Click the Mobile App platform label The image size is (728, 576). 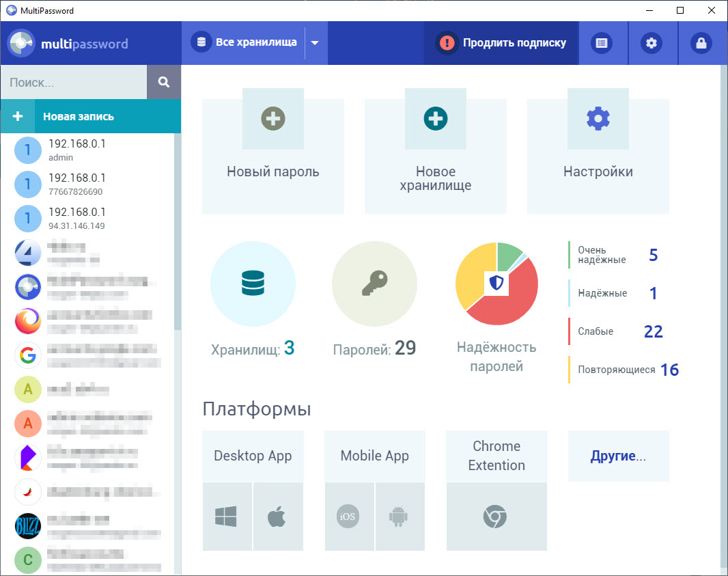375,456
